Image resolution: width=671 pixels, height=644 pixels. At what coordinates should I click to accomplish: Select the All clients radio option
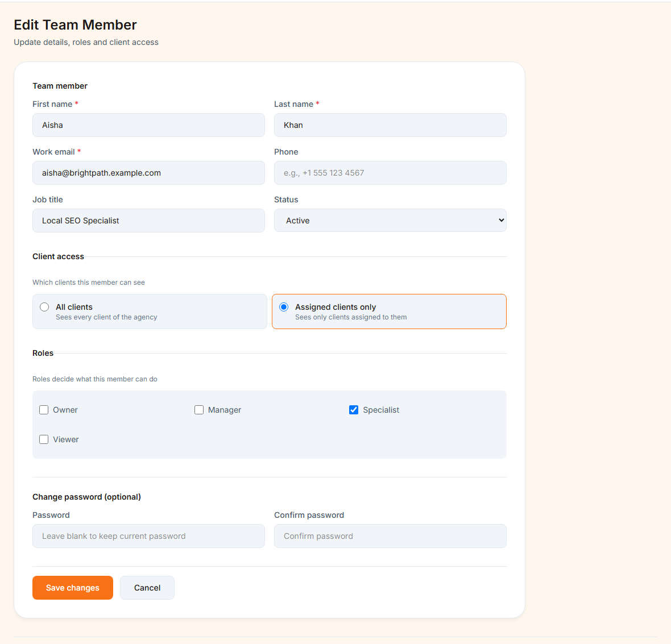[44, 307]
